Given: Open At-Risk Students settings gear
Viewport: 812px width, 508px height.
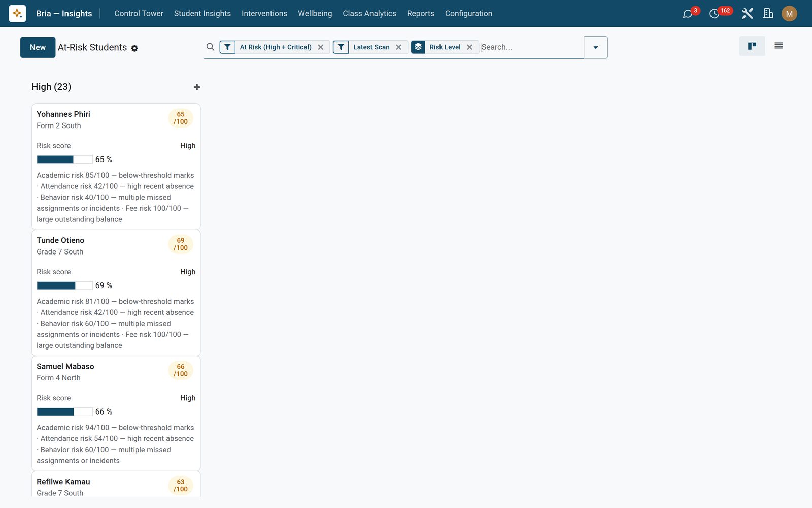Looking at the screenshot, I should pos(134,48).
